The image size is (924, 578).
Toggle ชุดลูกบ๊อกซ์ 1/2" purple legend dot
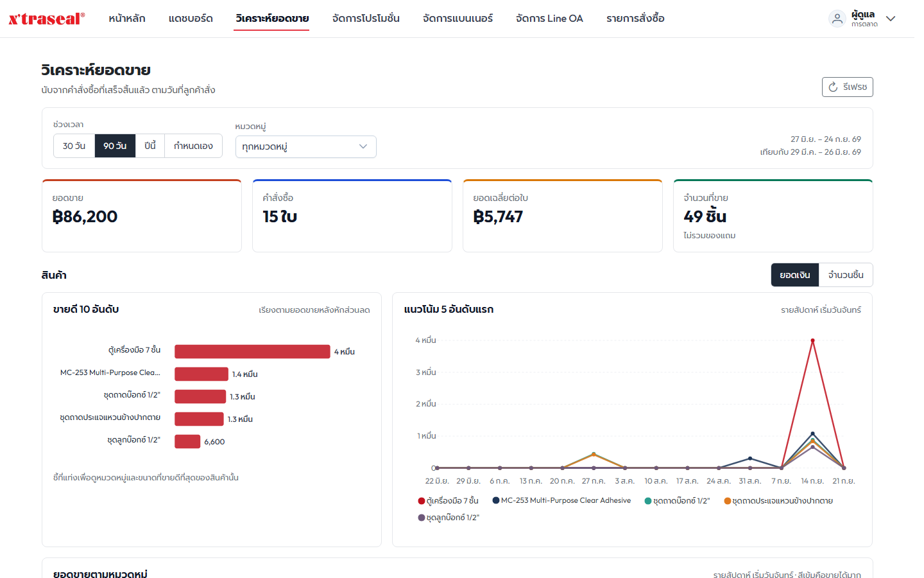422,518
